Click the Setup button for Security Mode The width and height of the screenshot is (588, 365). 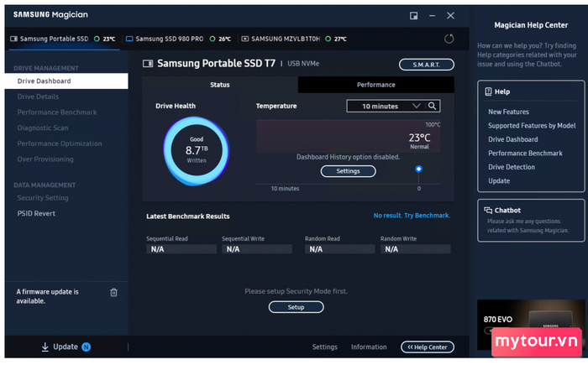coord(296,307)
